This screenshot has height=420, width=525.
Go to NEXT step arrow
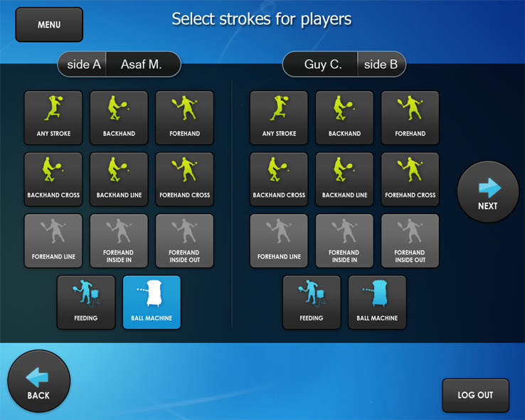tap(488, 191)
